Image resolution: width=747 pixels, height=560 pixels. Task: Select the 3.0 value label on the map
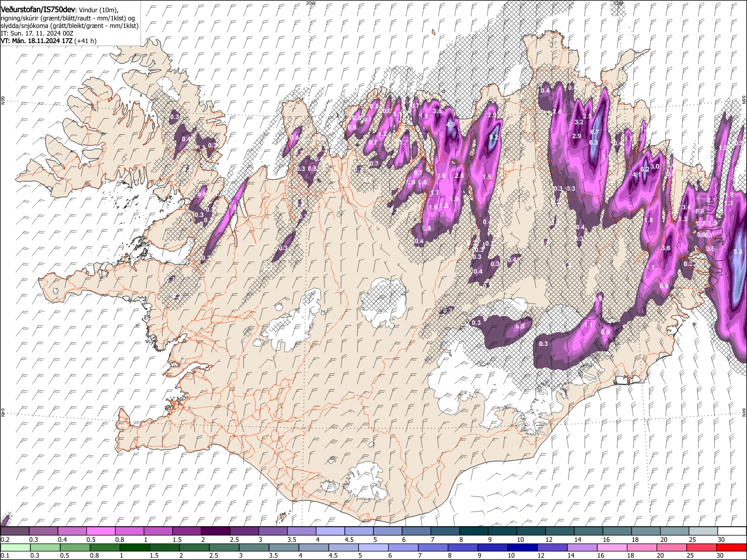(655, 166)
